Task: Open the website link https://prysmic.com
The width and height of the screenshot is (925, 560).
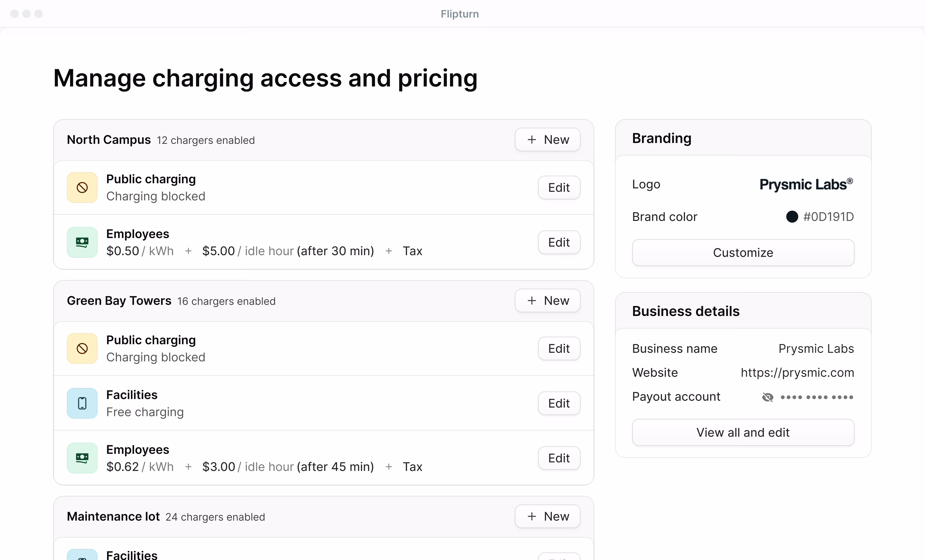Action: point(798,372)
